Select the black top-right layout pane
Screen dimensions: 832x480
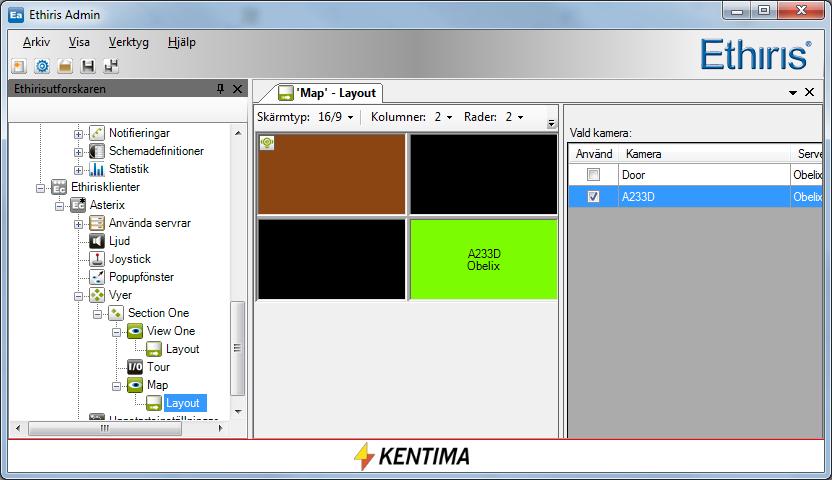pos(483,174)
